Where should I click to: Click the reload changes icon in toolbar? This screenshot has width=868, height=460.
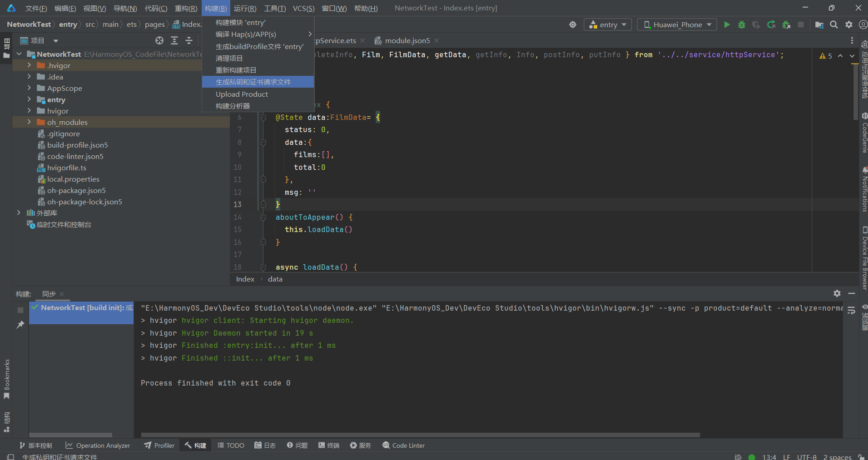coord(771,25)
